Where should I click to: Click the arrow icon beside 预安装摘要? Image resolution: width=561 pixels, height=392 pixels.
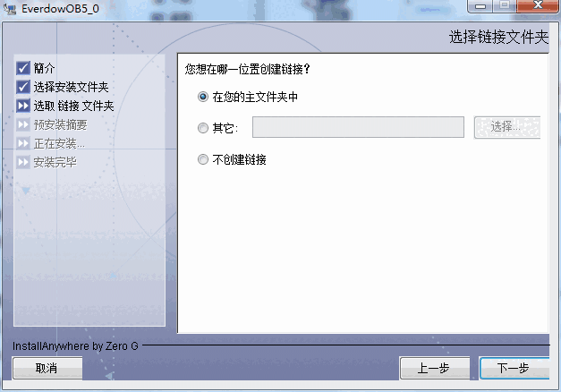point(23,124)
